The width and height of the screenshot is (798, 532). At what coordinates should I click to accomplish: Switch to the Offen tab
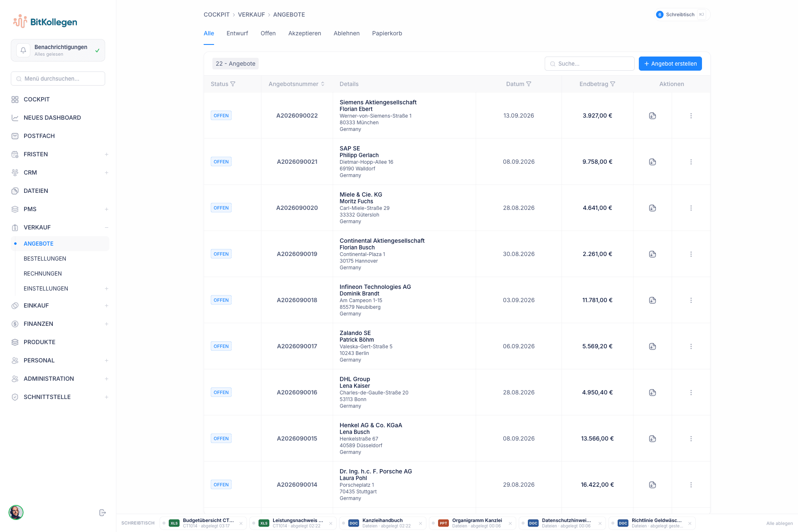point(268,33)
